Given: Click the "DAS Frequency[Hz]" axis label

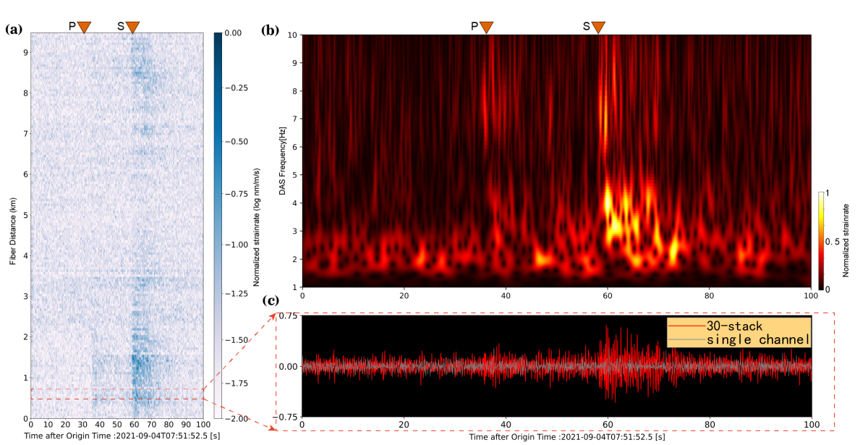Looking at the screenshot, I should 283,161.
